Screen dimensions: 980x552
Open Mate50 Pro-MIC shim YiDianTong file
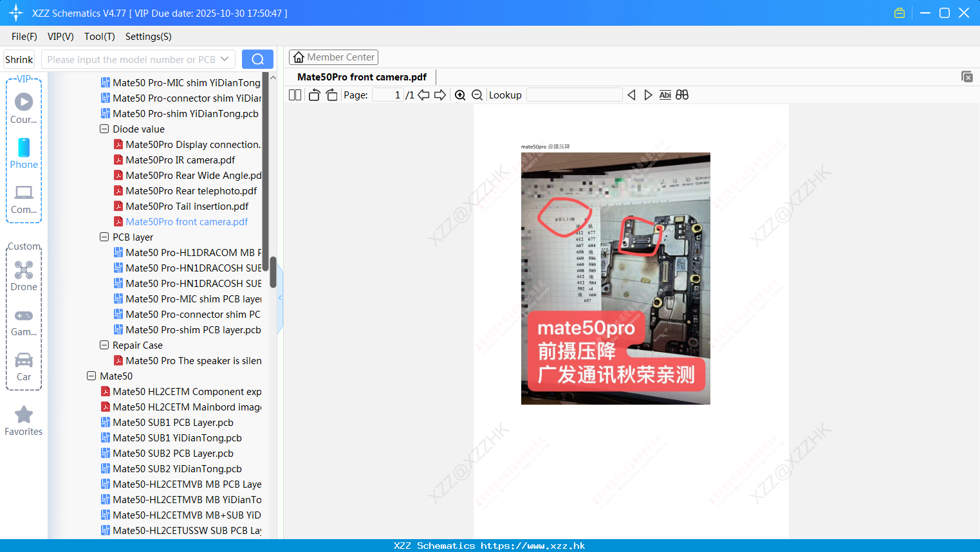[x=187, y=82]
